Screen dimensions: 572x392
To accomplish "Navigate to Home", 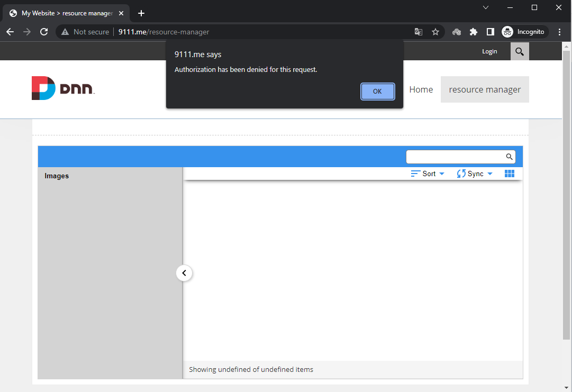I will (421, 89).
